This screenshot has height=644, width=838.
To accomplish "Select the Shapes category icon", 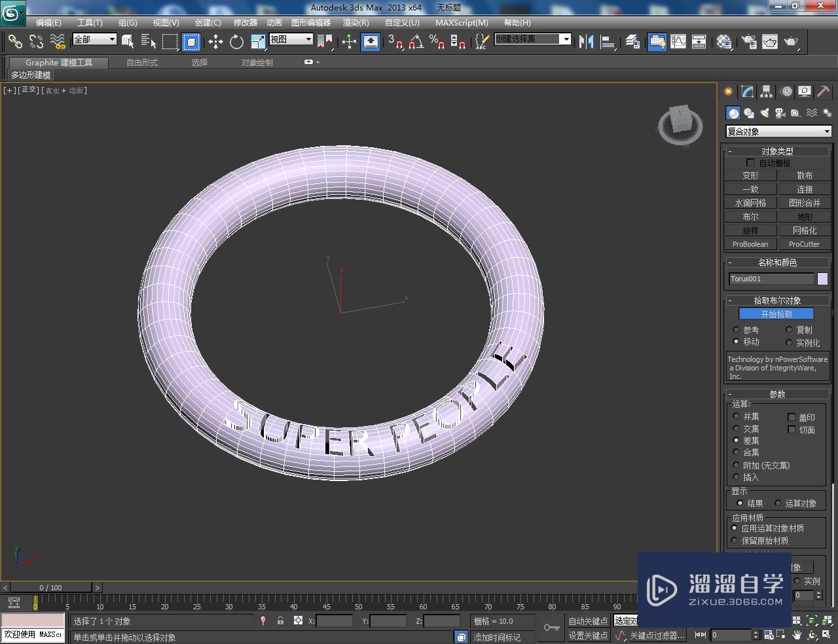I will point(749,113).
